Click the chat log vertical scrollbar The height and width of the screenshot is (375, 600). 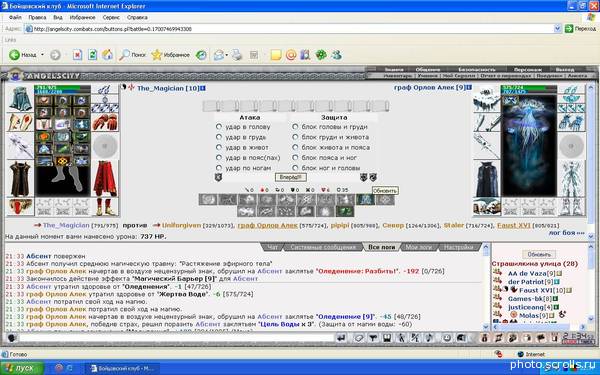click(x=486, y=287)
